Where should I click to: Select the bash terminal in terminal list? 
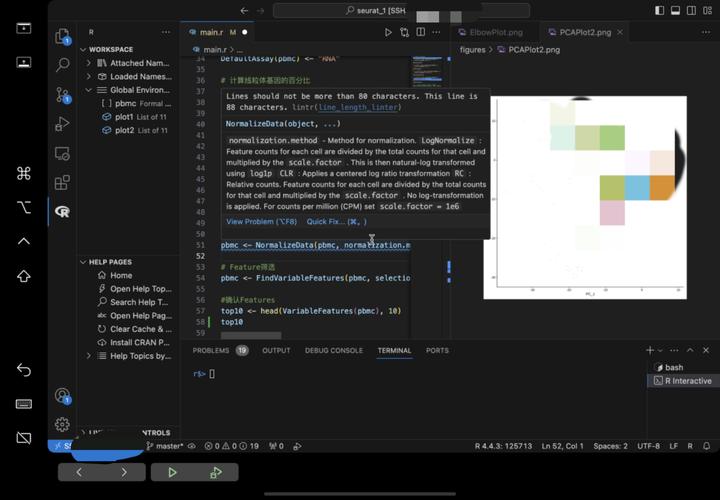pyautogui.click(x=674, y=367)
